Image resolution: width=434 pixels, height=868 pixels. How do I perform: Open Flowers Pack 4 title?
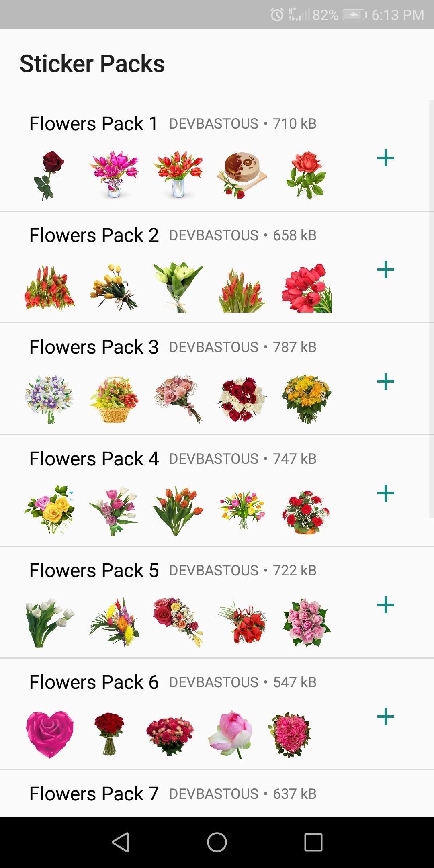pos(94,459)
